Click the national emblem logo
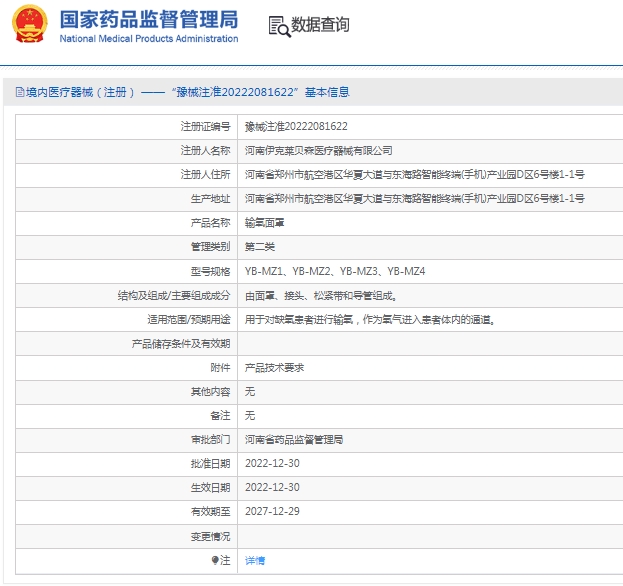Image resolution: width=623 pixels, height=586 pixels. pos(29,24)
